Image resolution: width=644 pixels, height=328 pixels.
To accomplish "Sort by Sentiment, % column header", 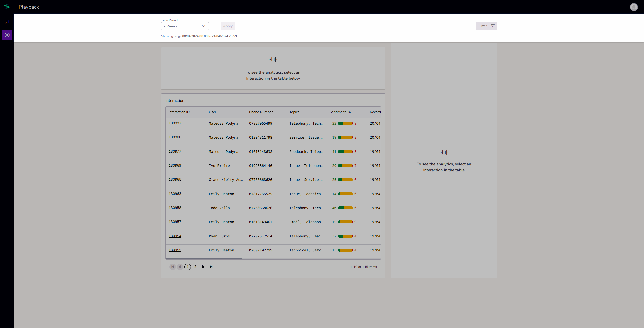I will coord(340,112).
